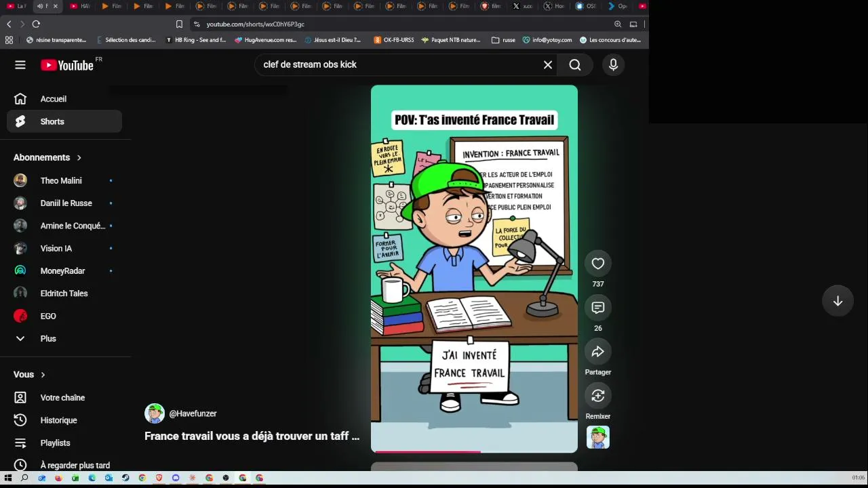The image size is (868, 488).
Task: Open the comments on this short
Action: (x=598, y=308)
